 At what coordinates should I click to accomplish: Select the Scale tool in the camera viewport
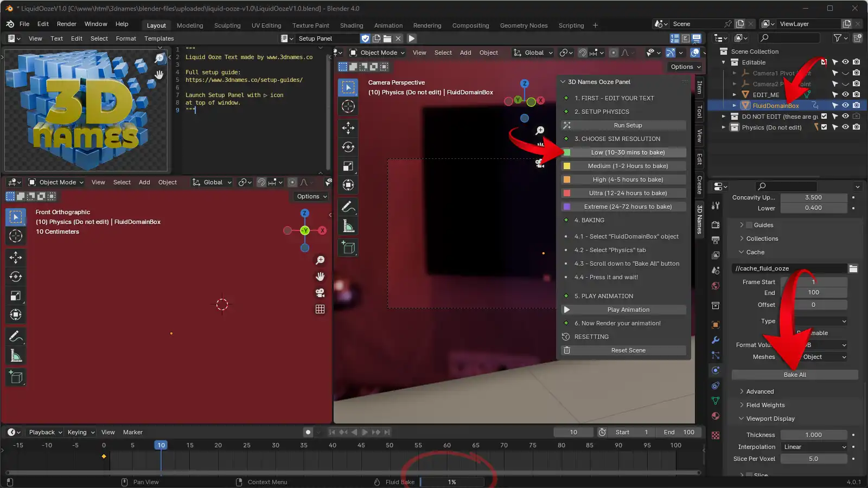(348, 166)
